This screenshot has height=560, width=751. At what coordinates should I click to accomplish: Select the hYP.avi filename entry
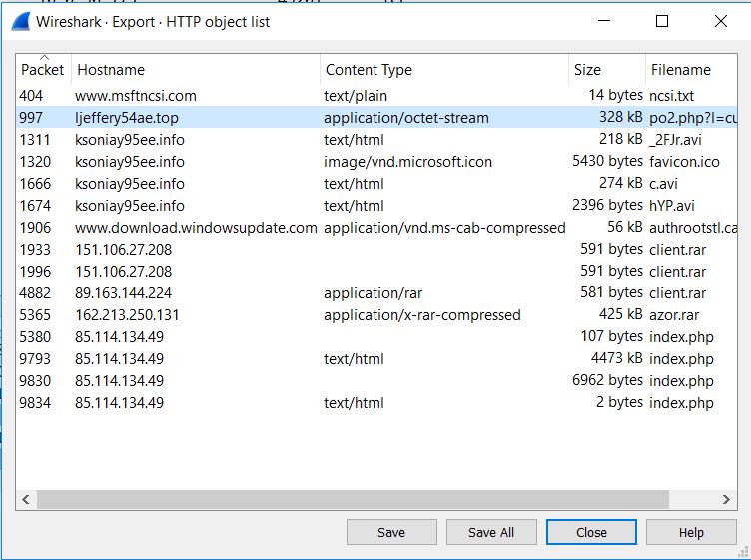(x=671, y=206)
